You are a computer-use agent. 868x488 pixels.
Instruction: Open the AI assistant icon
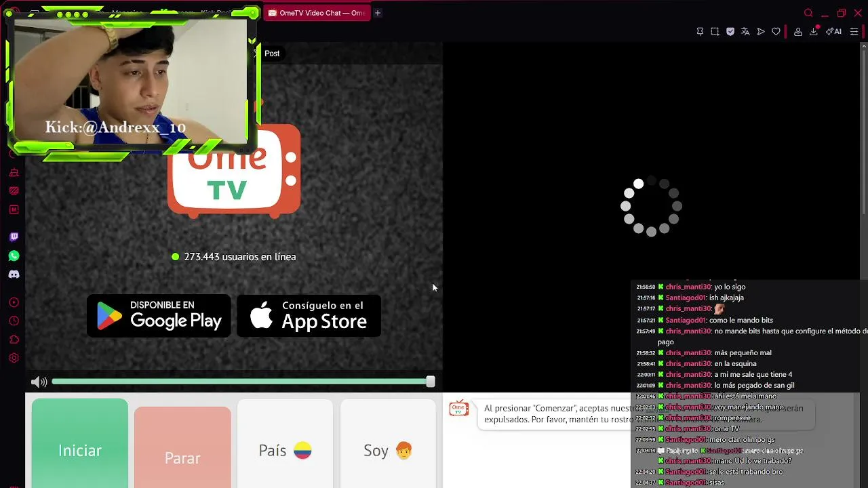tap(833, 31)
